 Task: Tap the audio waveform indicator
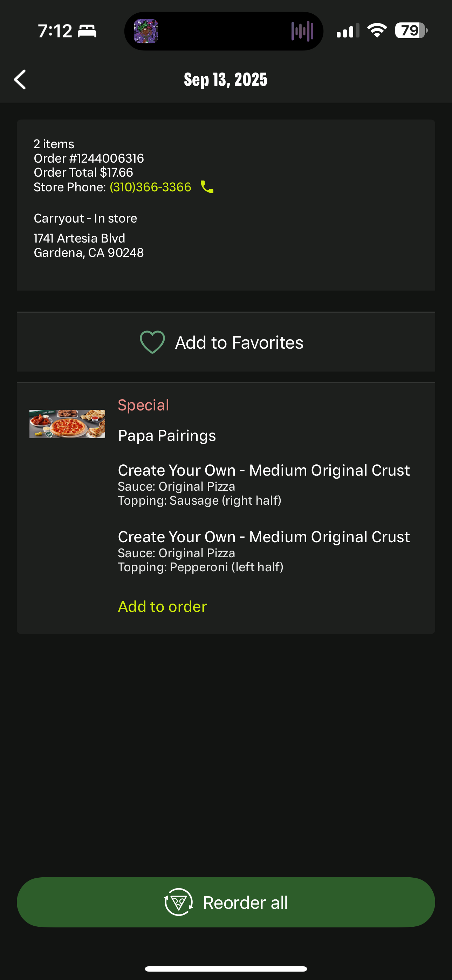pos(302,31)
